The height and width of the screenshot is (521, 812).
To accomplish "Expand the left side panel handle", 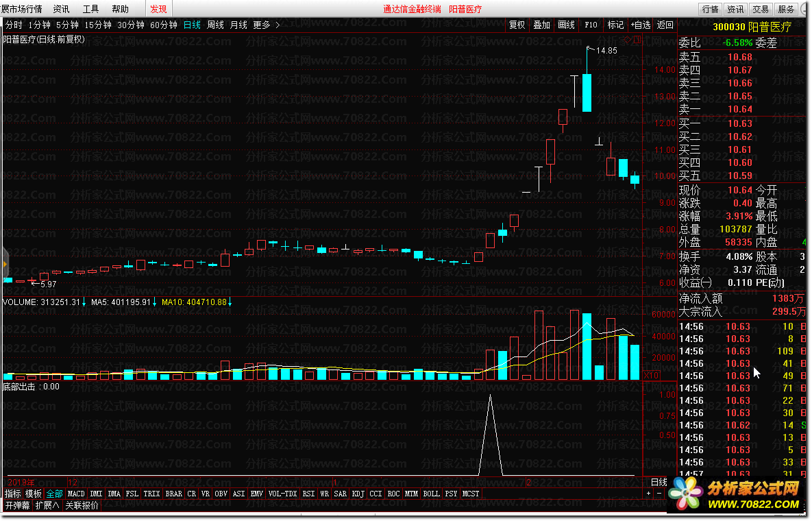I will point(5,264).
